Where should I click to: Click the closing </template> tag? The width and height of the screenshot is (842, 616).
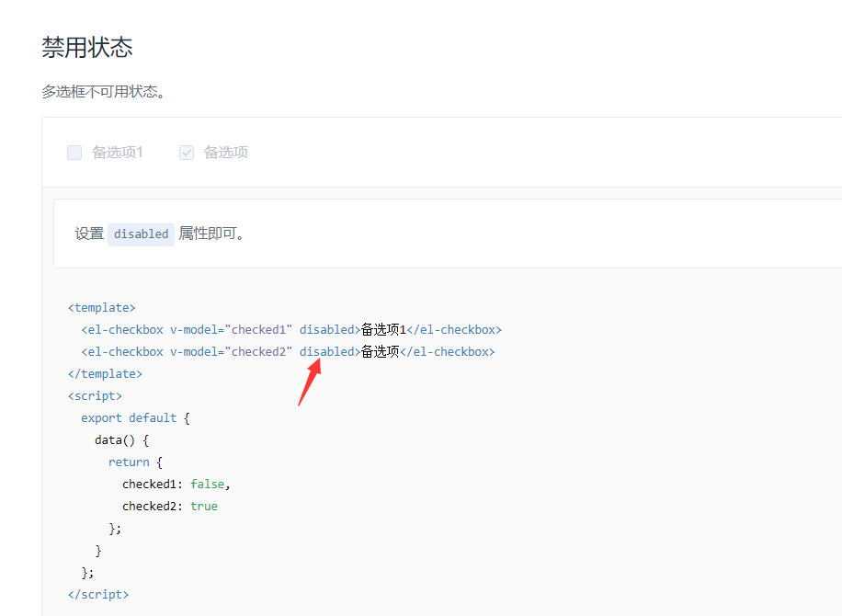click(105, 374)
